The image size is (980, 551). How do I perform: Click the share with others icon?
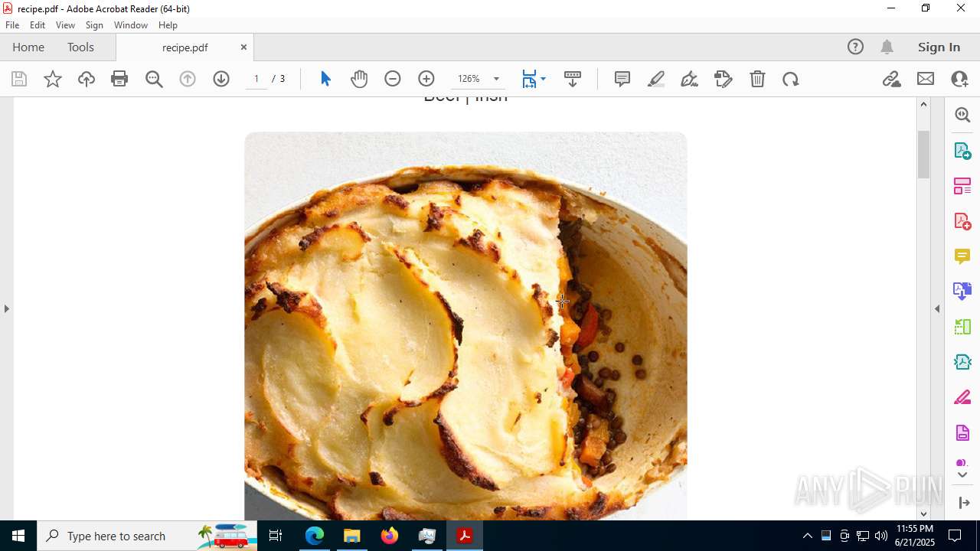pyautogui.click(x=959, y=79)
